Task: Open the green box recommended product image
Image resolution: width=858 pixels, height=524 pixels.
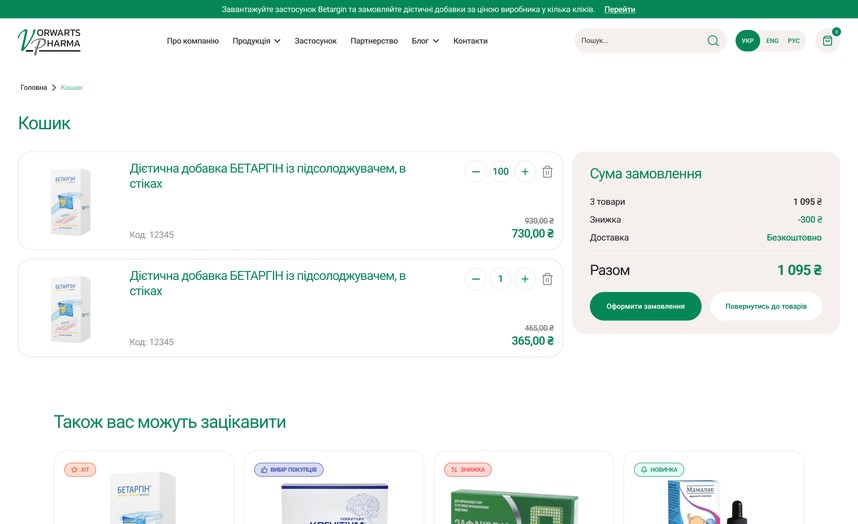Action: click(514, 506)
